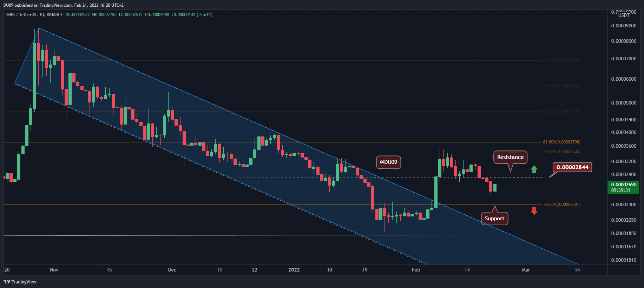Viewport: 644px width, 288px height.
Task: Click the 'DU09 published on TradingView.com' caption
Action: pyautogui.click(x=38, y=5)
